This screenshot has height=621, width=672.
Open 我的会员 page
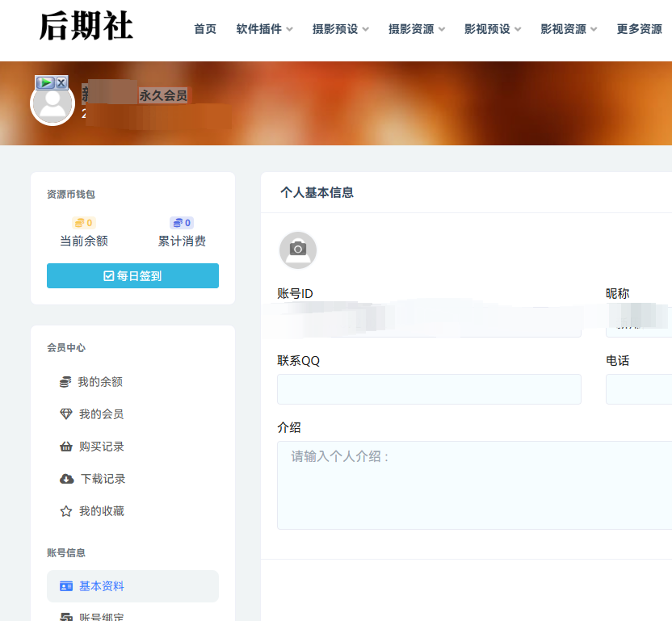tap(102, 414)
